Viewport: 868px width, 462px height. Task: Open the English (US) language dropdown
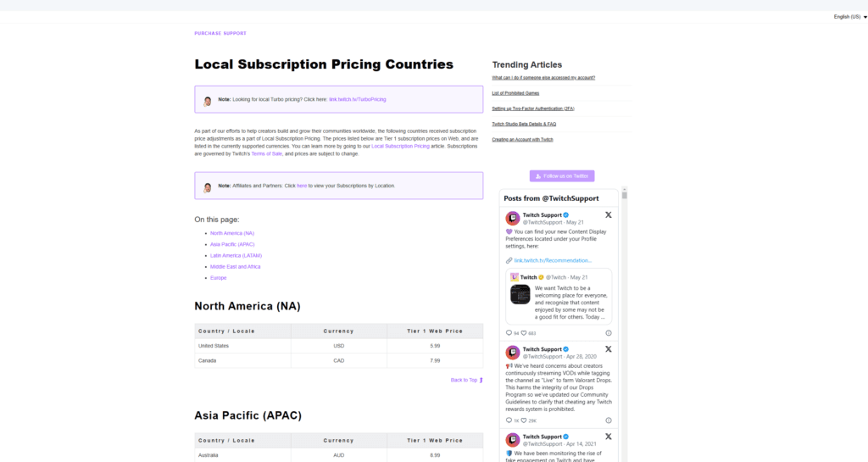(x=847, y=16)
